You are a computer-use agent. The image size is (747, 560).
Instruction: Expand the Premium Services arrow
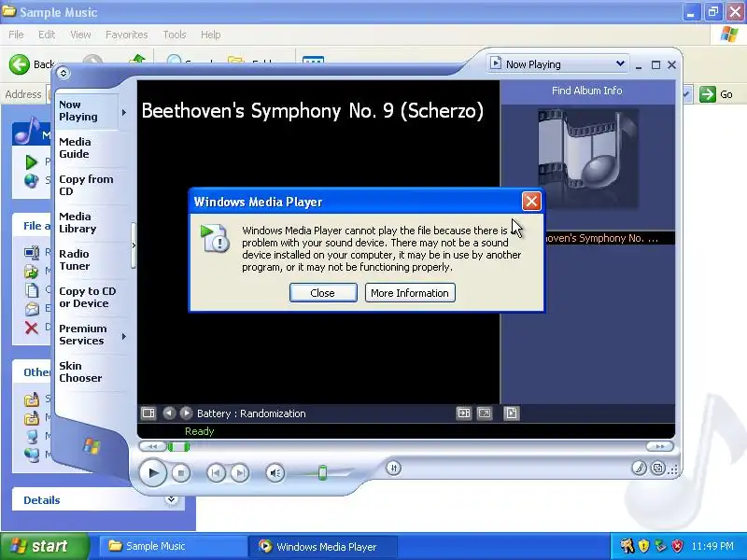(x=124, y=337)
